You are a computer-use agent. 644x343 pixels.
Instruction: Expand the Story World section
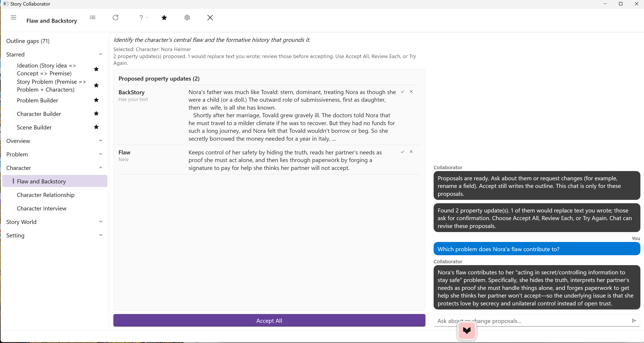pos(101,222)
